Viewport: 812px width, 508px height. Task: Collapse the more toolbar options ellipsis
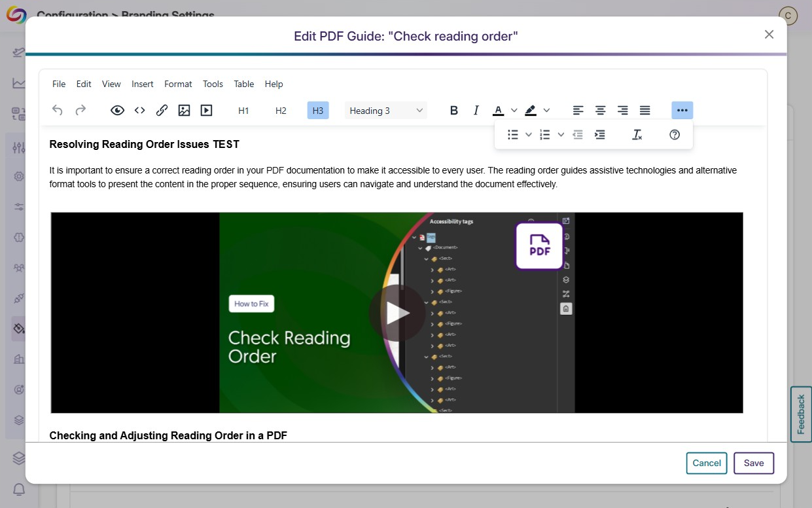[x=682, y=111]
